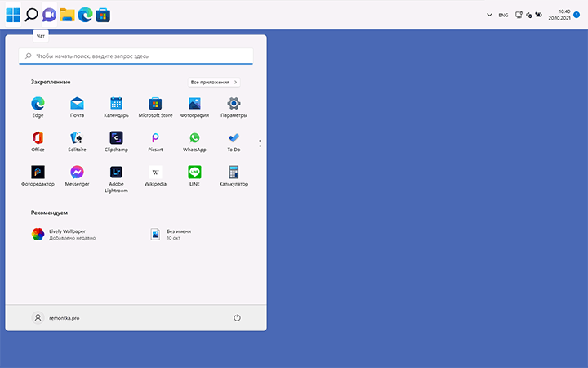Click the power button in Start menu

point(237,318)
